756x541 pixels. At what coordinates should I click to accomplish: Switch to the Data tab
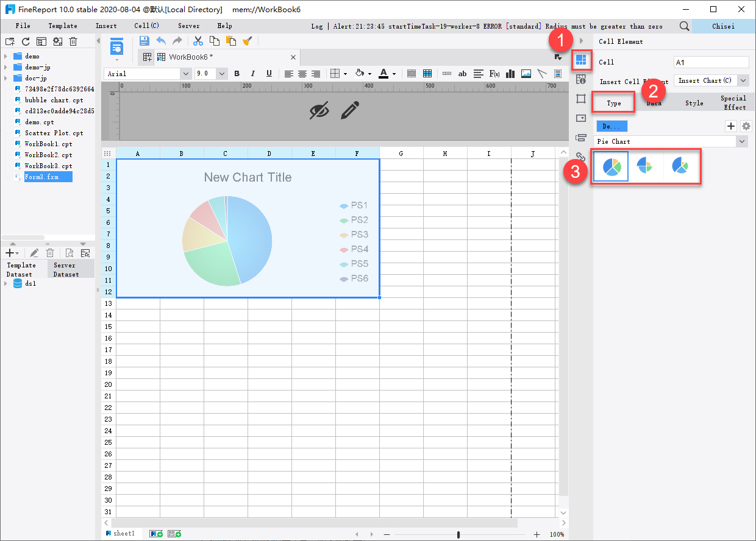click(654, 102)
